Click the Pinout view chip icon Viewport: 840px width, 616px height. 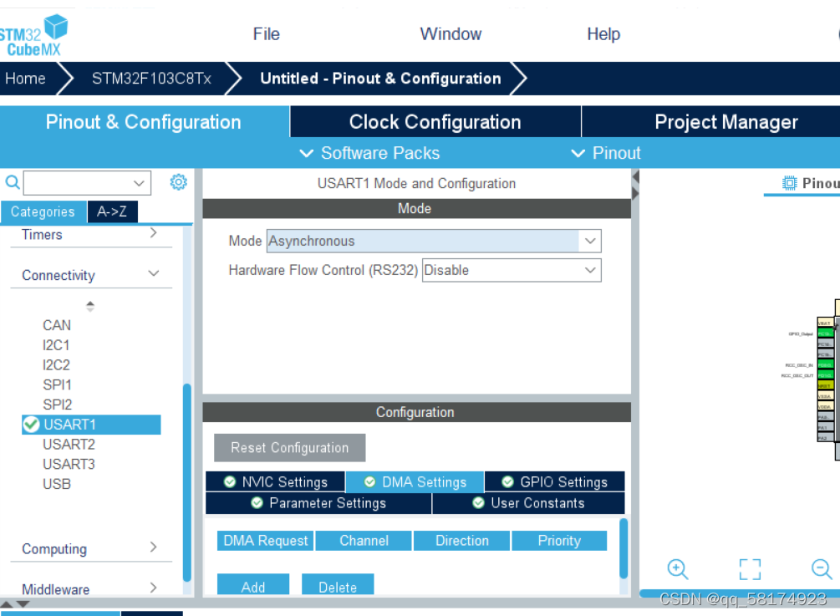click(789, 183)
